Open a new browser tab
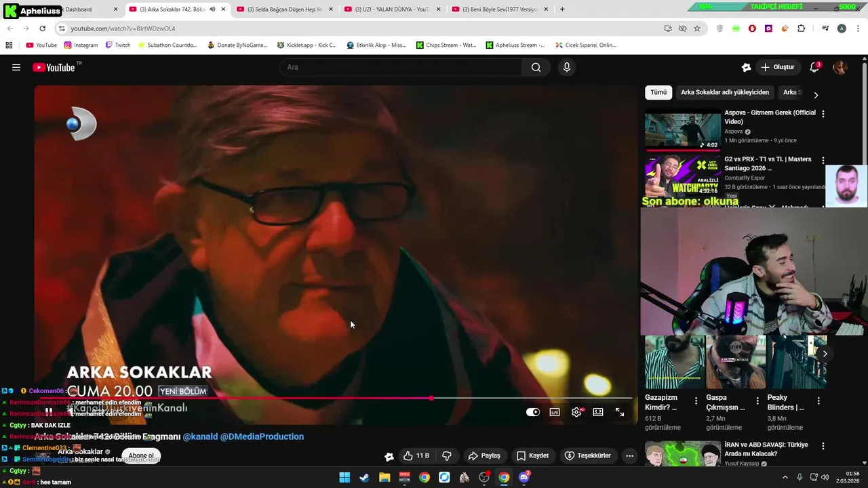The height and width of the screenshot is (488, 868). pos(562,9)
